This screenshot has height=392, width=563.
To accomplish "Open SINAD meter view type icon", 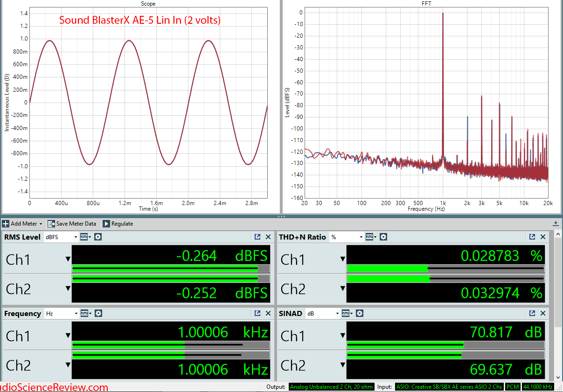I will [347, 314].
